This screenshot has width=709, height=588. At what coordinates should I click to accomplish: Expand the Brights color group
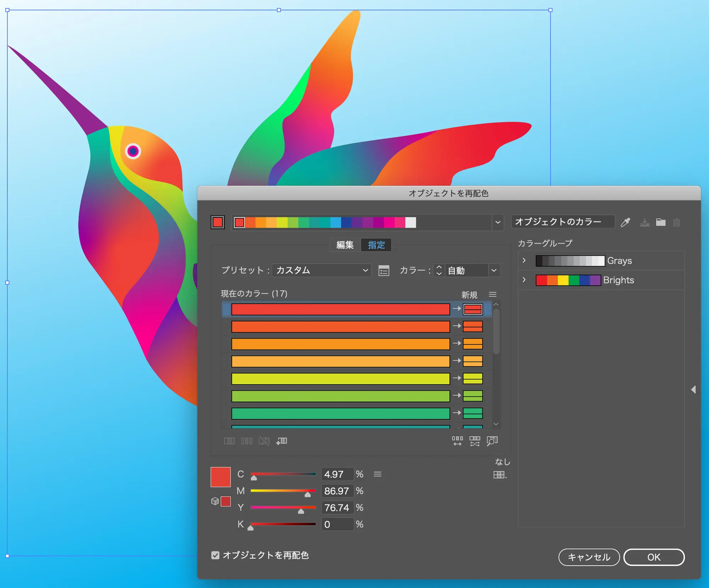524,280
